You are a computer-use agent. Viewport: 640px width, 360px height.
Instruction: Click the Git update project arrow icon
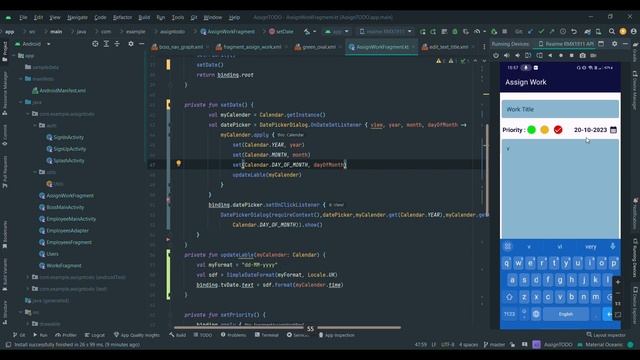tap(530, 31)
